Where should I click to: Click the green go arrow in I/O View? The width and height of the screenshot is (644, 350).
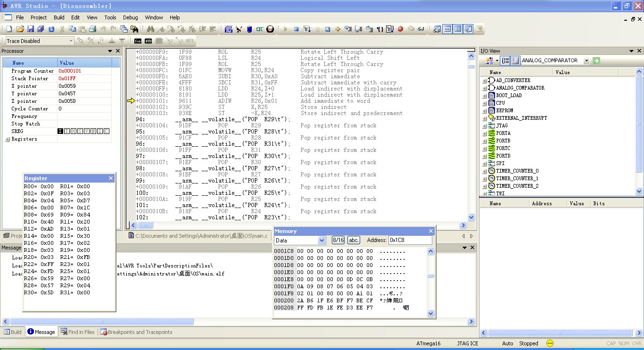coord(596,60)
